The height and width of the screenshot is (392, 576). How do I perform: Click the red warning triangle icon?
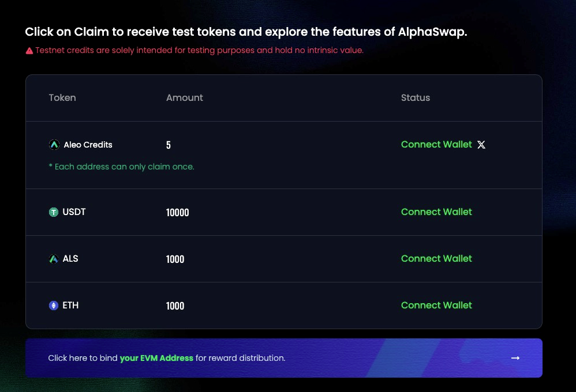click(29, 51)
